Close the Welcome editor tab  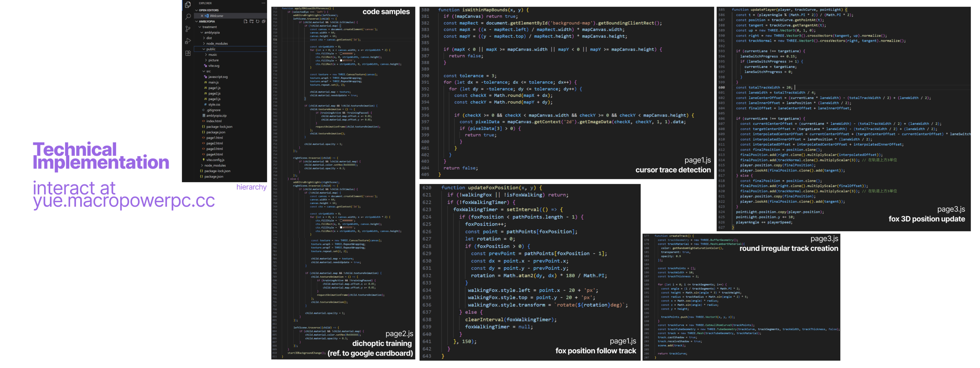(x=202, y=16)
